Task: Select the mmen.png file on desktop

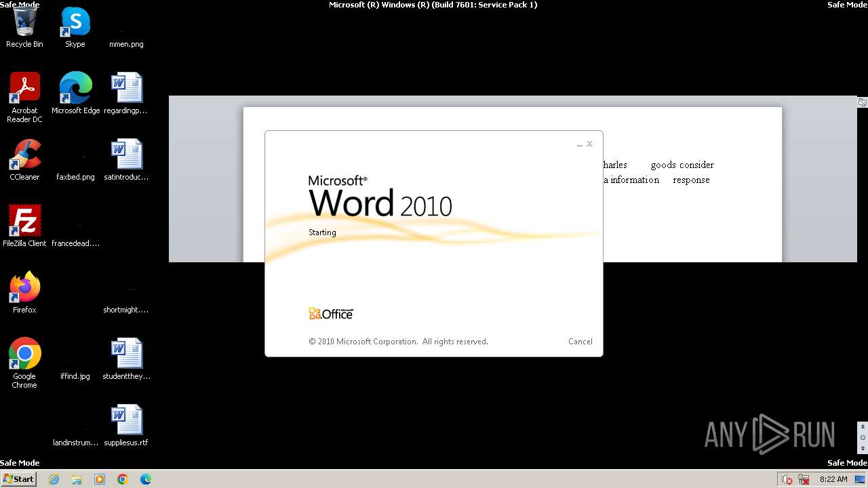Action: (x=126, y=37)
